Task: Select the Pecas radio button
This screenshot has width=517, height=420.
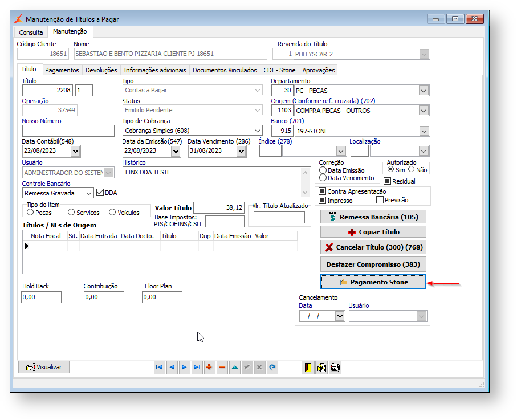Action: click(x=31, y=213)
